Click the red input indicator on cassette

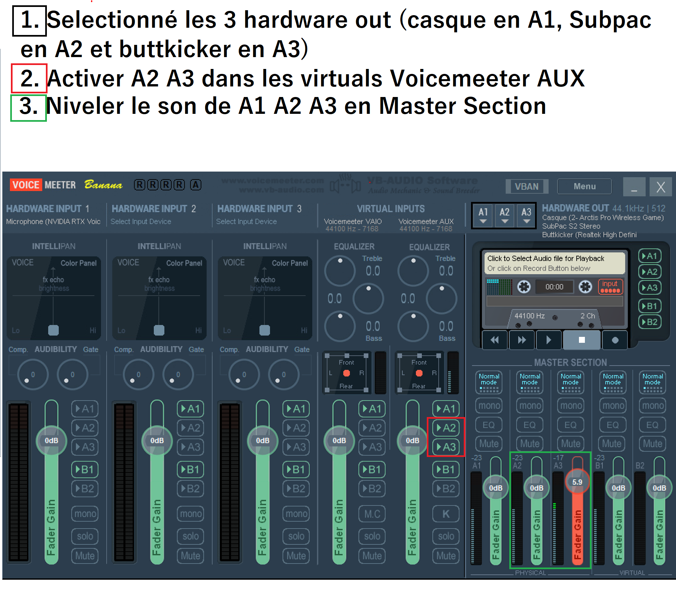pyautogui.click(x=610, y=287)
